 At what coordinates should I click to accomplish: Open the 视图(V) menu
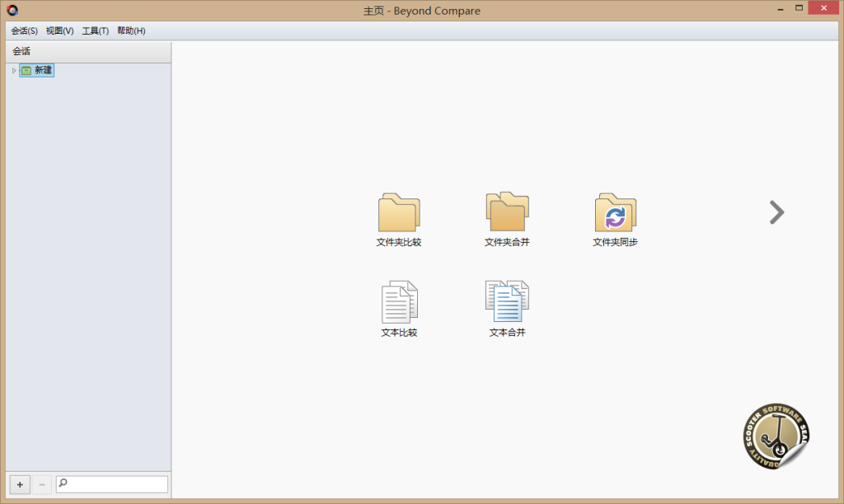coord(59,30)
